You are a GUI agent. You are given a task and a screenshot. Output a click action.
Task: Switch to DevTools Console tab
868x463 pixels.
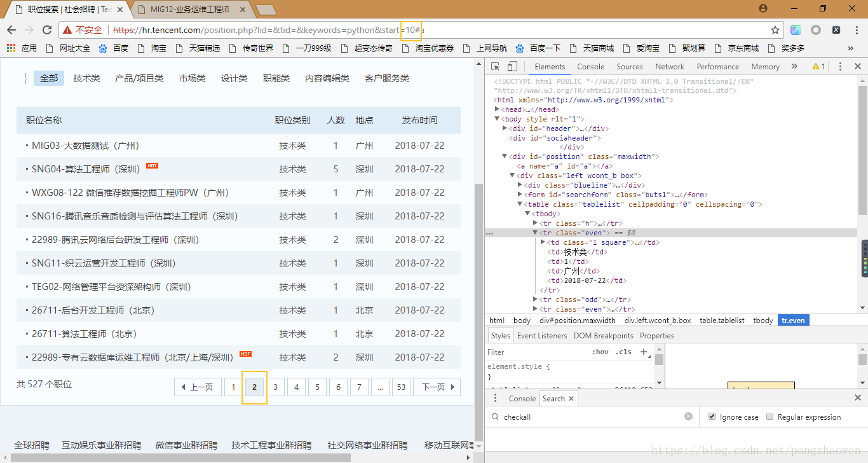(x=591, y=66)
